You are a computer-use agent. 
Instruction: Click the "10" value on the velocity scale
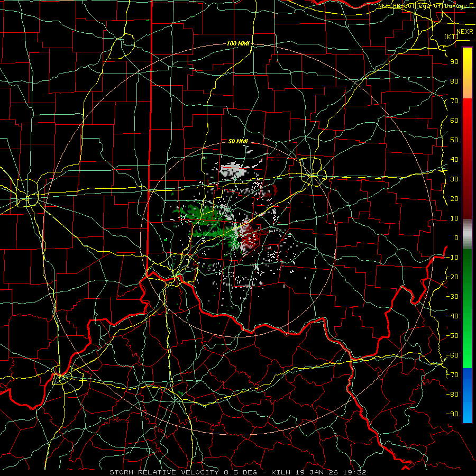pos(454,218)
